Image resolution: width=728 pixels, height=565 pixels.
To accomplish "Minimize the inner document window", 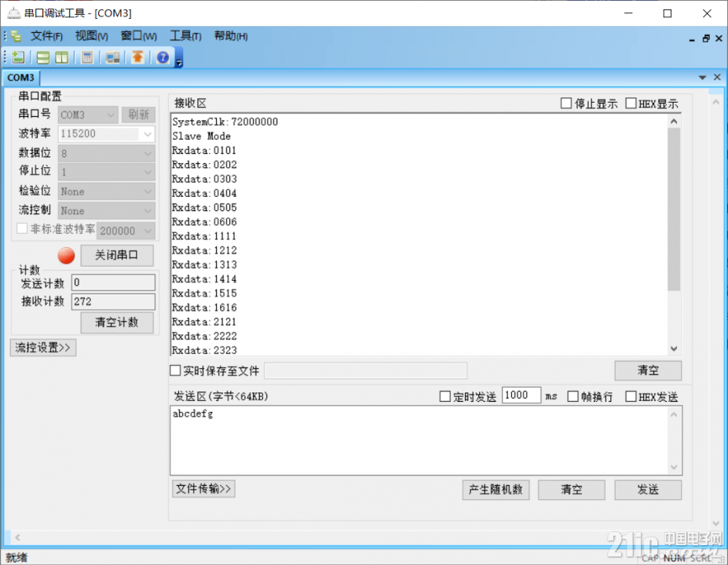I will tap(692, 39).
